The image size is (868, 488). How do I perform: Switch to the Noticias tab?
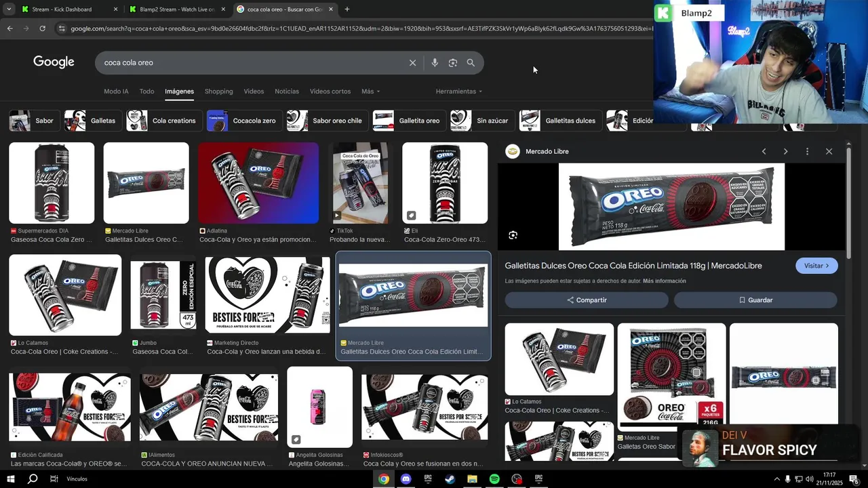[x=287, y=91]
